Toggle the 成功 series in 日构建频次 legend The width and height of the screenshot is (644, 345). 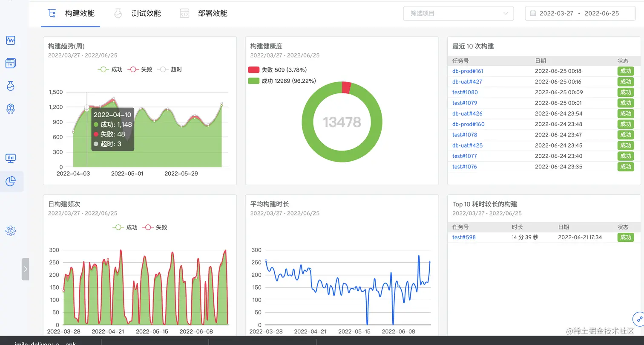pyautogui.click(x=125, y=227)
